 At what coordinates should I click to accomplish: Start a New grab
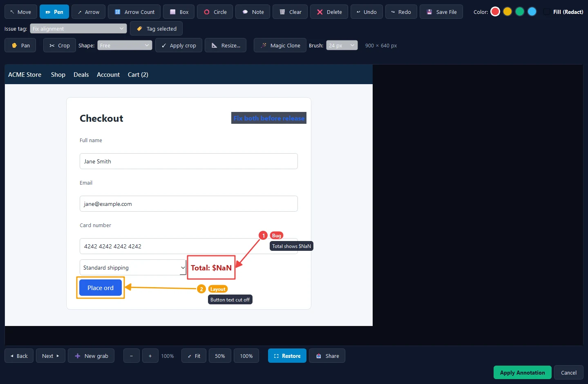coord(91,356)
